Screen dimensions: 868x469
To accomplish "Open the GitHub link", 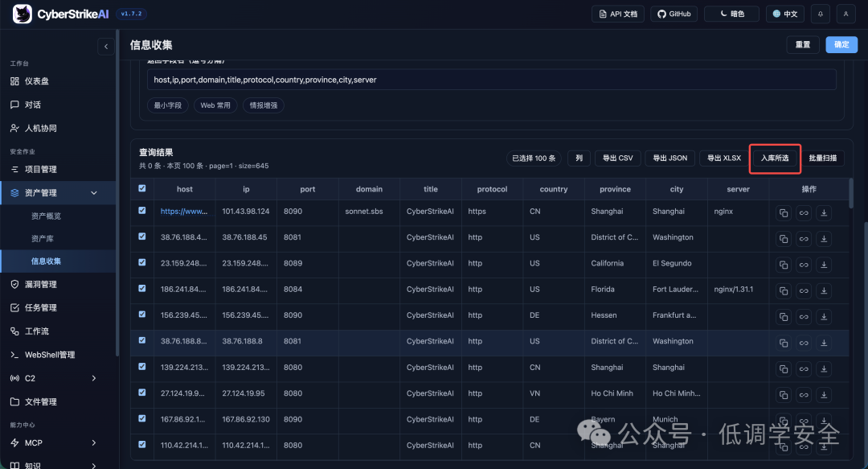I will point(674,14).
